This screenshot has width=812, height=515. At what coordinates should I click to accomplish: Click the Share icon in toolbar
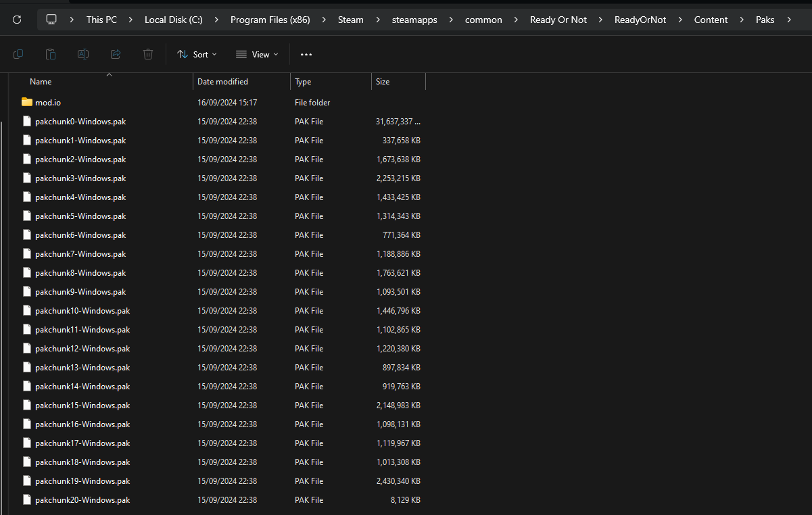pyautogui.click(x=116, y=54)
